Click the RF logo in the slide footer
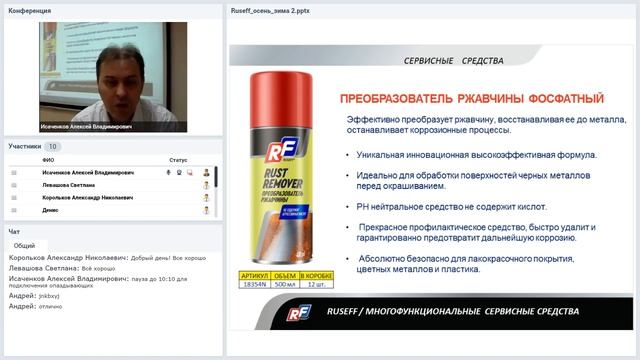 coord(299,313)
